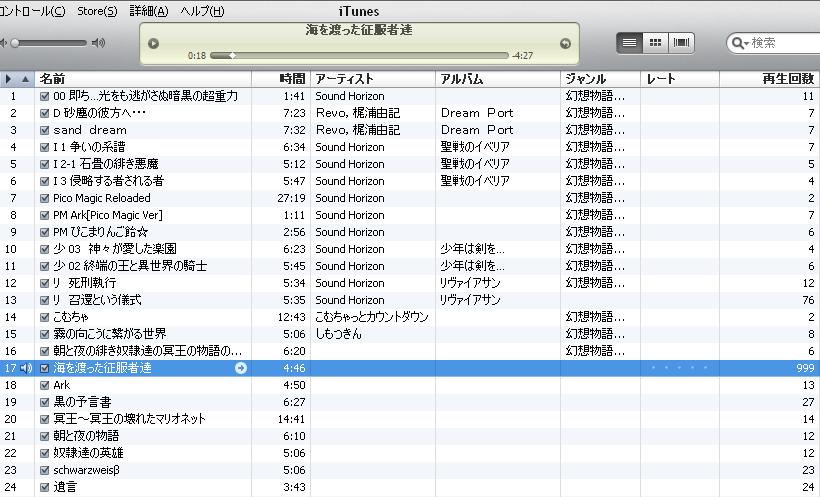Image resolution: width=820 pixels, height=497 pixels.
Task: Switch to Cover Flow view icon
Action: (681, 43)
